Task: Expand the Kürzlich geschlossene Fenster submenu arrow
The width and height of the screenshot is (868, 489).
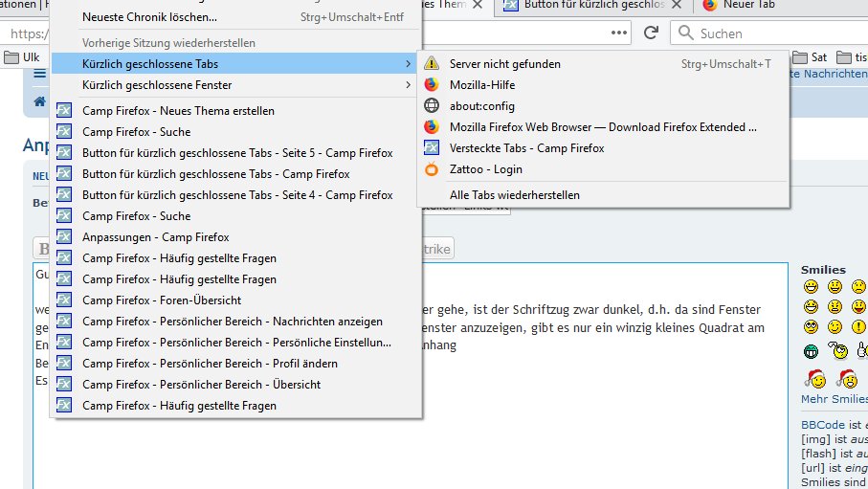Action: click(x=408, y=85)
